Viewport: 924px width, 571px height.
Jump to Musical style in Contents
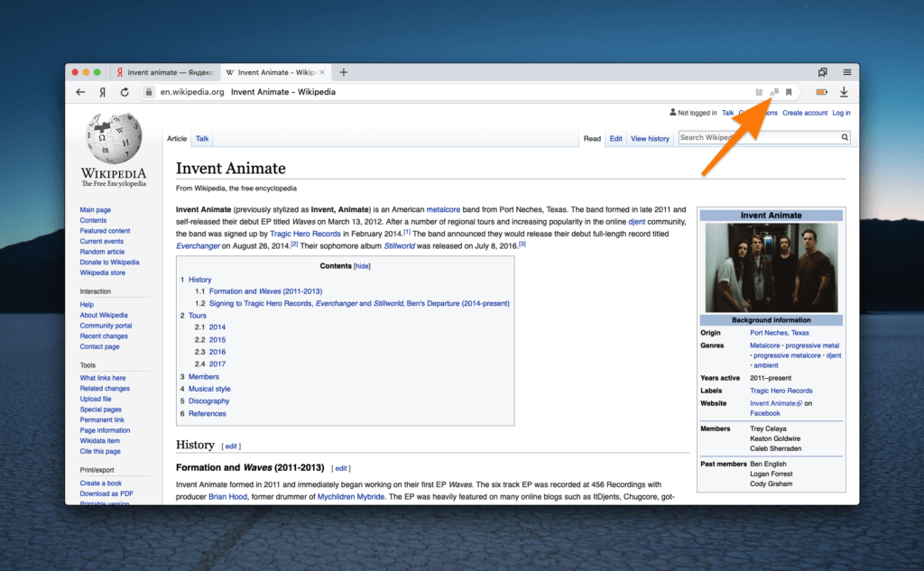coord(209,389)
